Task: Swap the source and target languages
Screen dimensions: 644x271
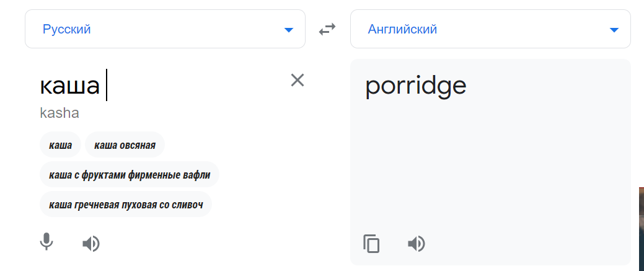Action: point(327,29)
